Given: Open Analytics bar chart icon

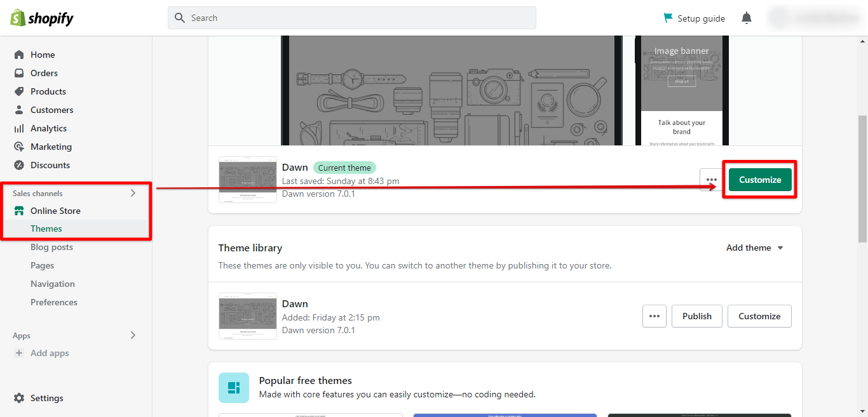Looking at the screenshot, I should tap(19, 128).
